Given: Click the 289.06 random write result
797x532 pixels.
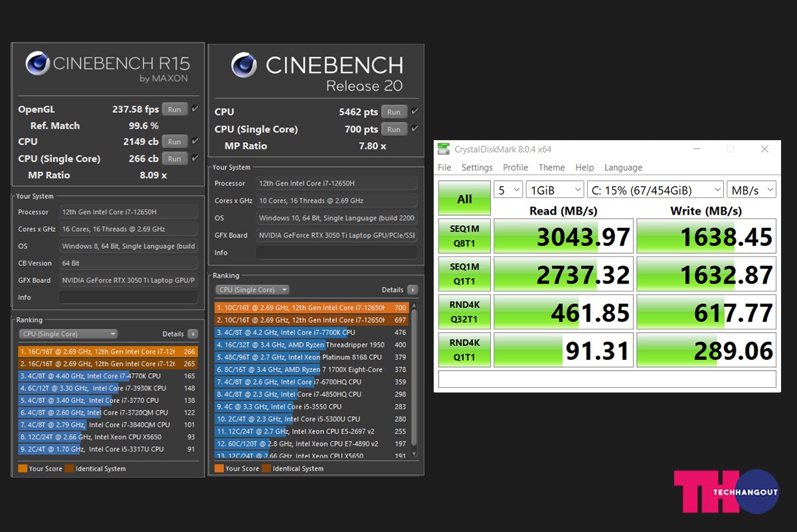Looking at the screenshot, I should (x=706, y=349).
